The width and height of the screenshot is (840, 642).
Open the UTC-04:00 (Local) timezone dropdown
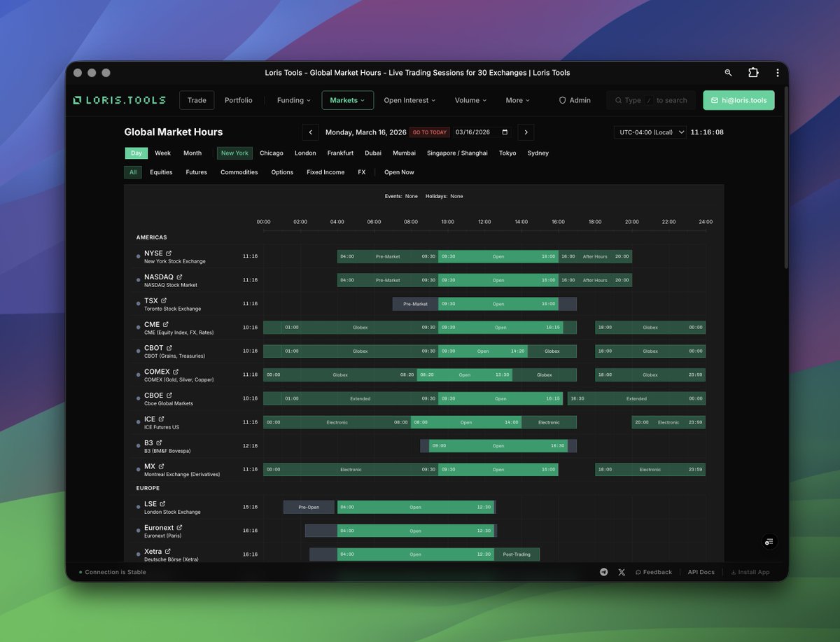click(650, 132)
